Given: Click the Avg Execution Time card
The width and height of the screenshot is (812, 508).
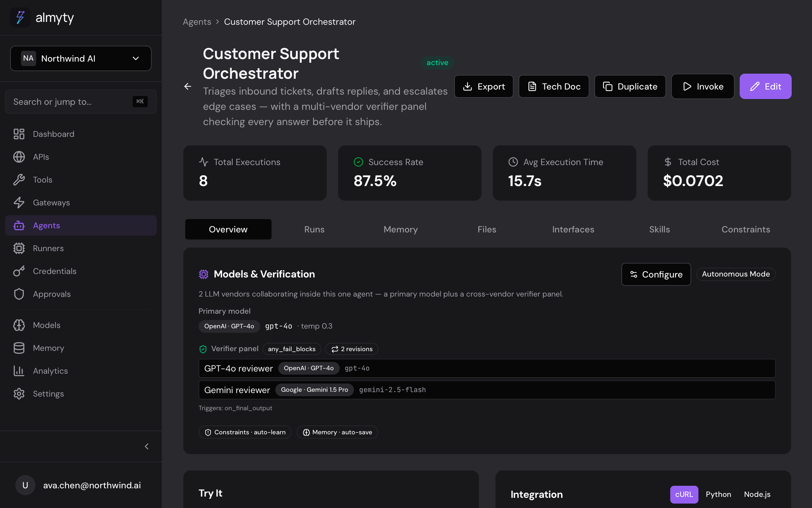Looking at the screenshot, I should coord(564,173).
